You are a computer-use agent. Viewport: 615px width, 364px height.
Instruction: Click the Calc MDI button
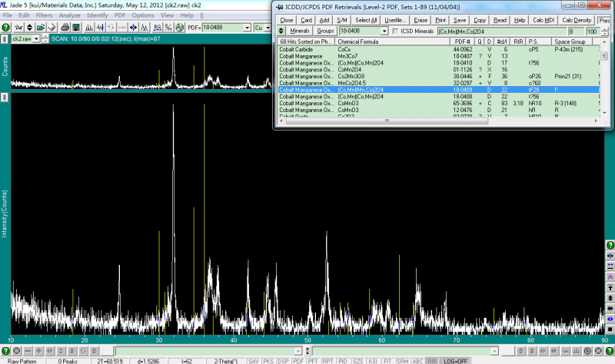pos(544,19)
